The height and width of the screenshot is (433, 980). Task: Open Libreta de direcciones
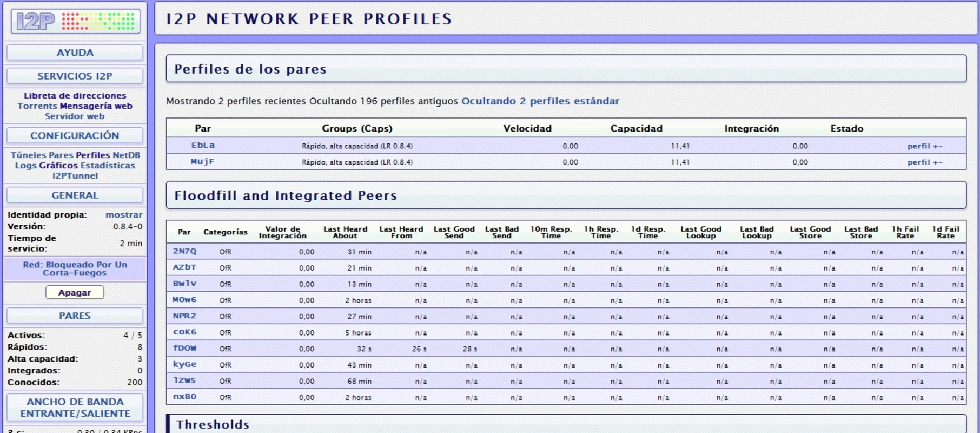tap(75, 95)
